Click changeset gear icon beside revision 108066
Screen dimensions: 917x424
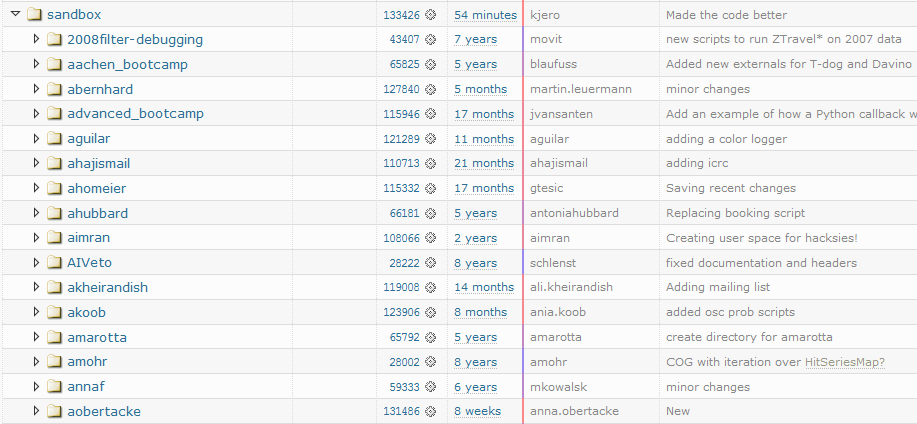pos(431,238)
